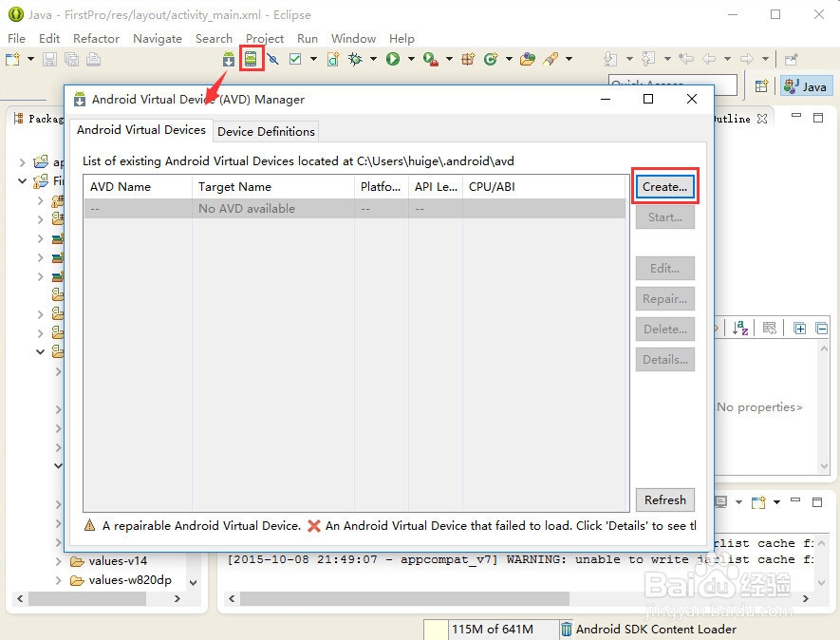The width and height of the screenshot is (840, 640).
Task: Open the New Java Class dropdown arrow
Action: pos(509,59)
